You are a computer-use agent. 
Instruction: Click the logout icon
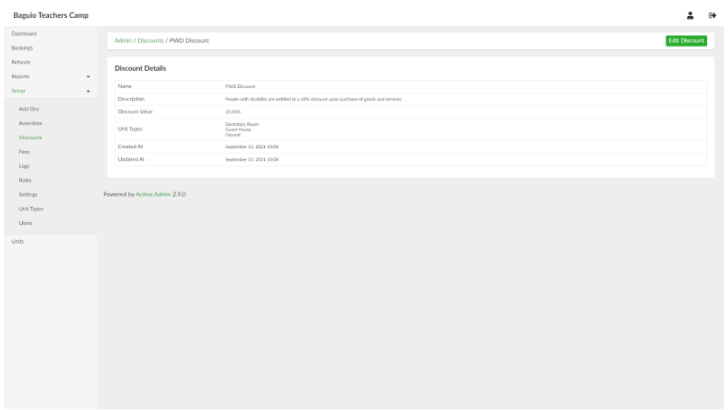pos(713,14)
